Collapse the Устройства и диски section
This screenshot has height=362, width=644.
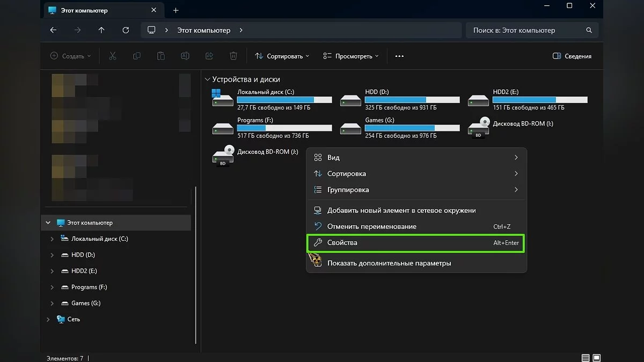[x=208, y=79]
